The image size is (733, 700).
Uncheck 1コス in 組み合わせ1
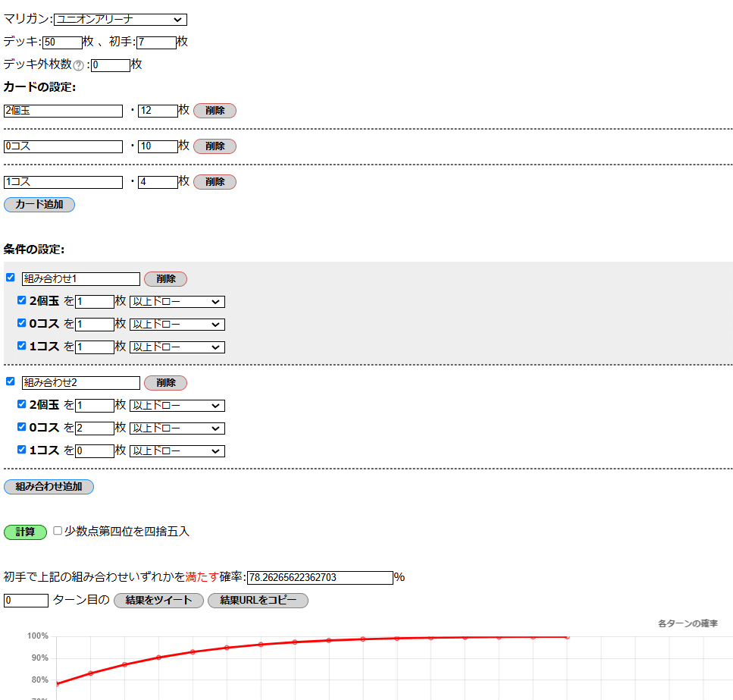click(x=21, y=346)
